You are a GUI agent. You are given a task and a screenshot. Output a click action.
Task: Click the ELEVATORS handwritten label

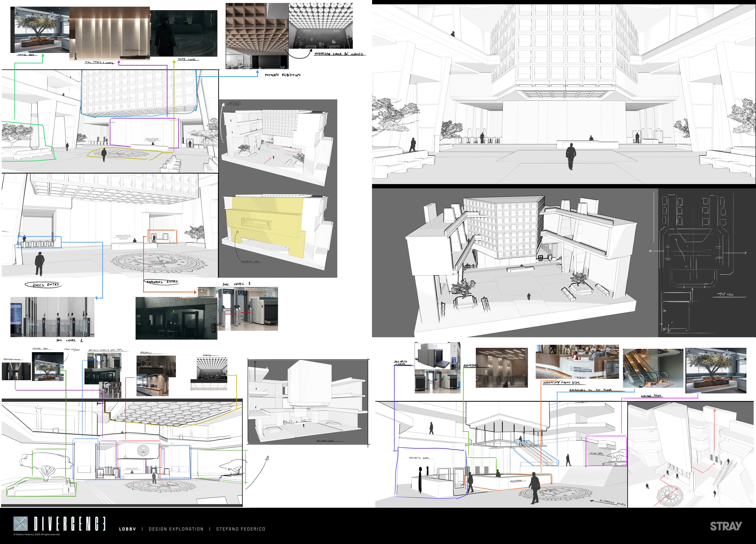471,365
